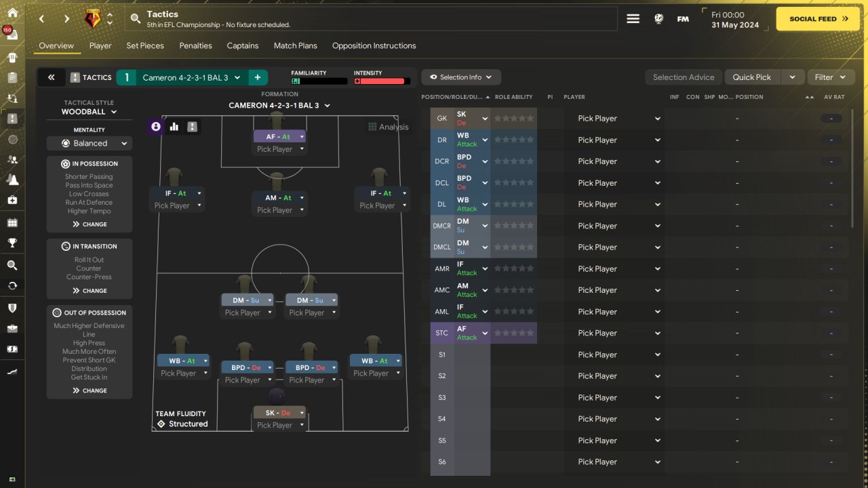Open the medical centre first-aid icon
This screenshot has height=488, width=868.
[x=12, y=200]
